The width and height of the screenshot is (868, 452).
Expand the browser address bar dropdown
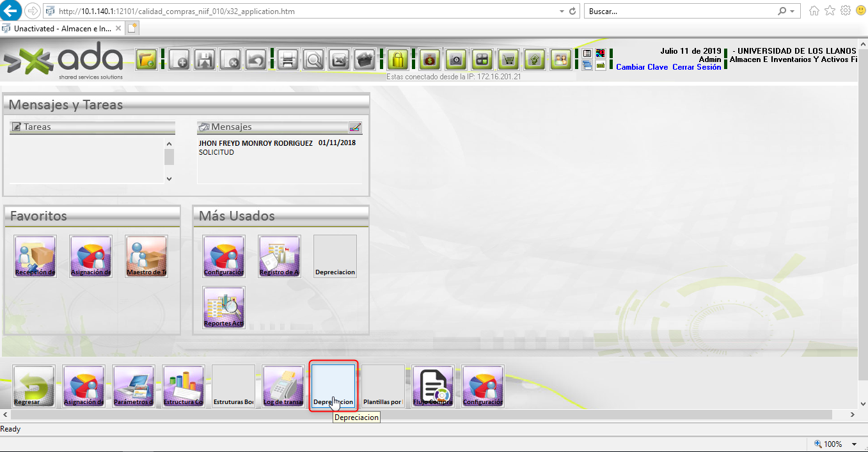(x=561, y=12)
